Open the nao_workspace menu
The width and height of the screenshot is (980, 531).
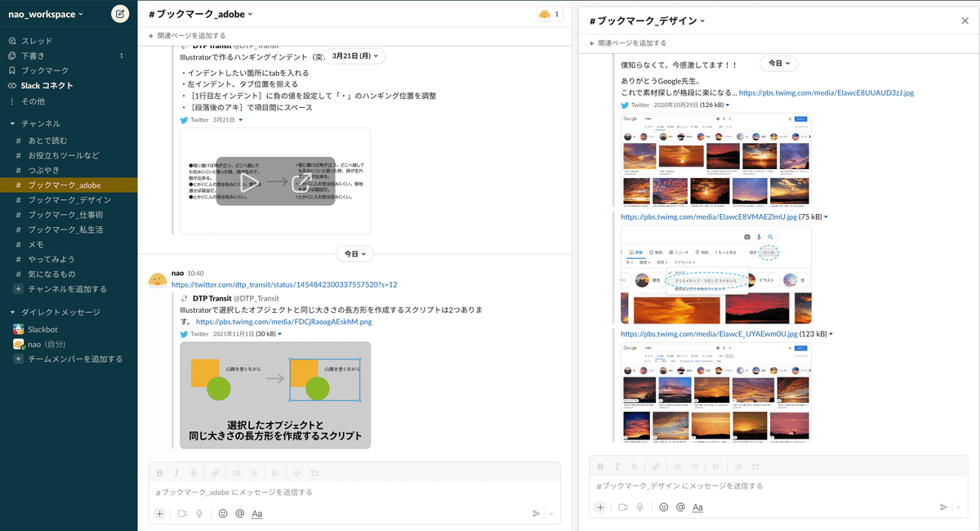pos(46,15)
